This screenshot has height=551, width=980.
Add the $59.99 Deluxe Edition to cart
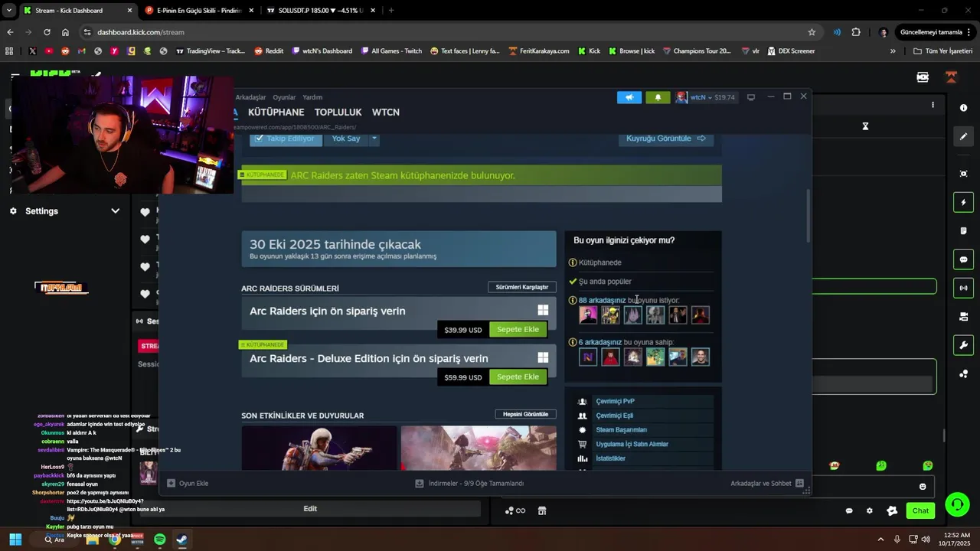pos(518,377)
